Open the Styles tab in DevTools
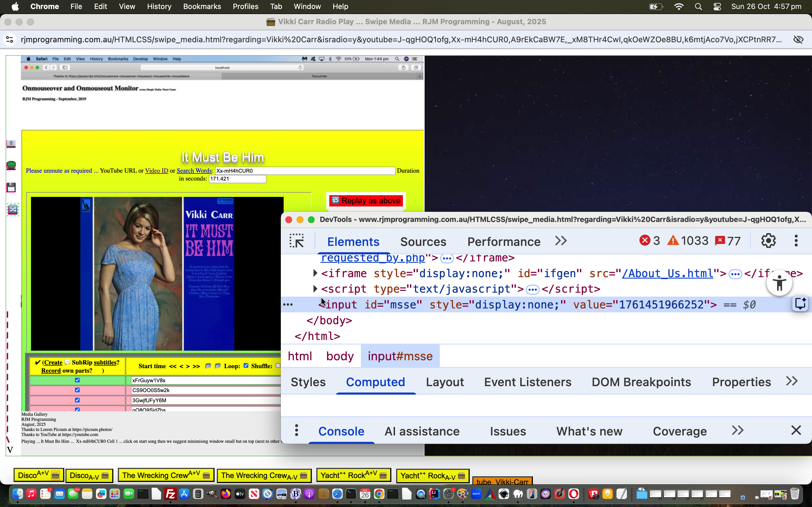The width and height of the screenshot is (812, 507). 308,382
